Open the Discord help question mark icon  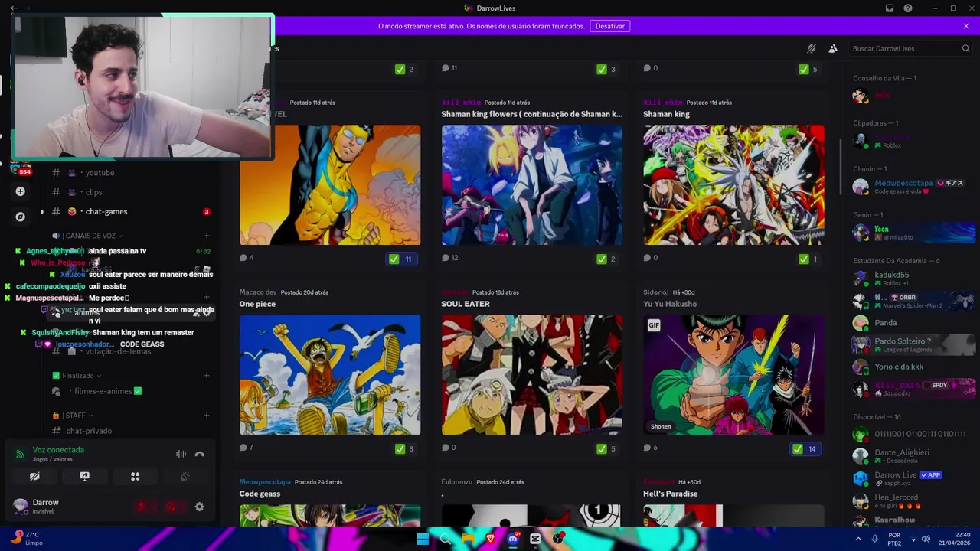908,8
